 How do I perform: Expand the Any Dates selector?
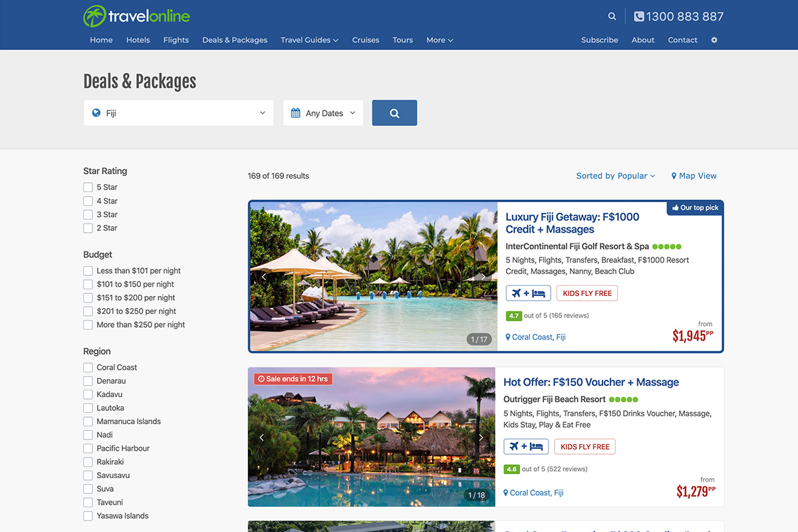(323, 113)
